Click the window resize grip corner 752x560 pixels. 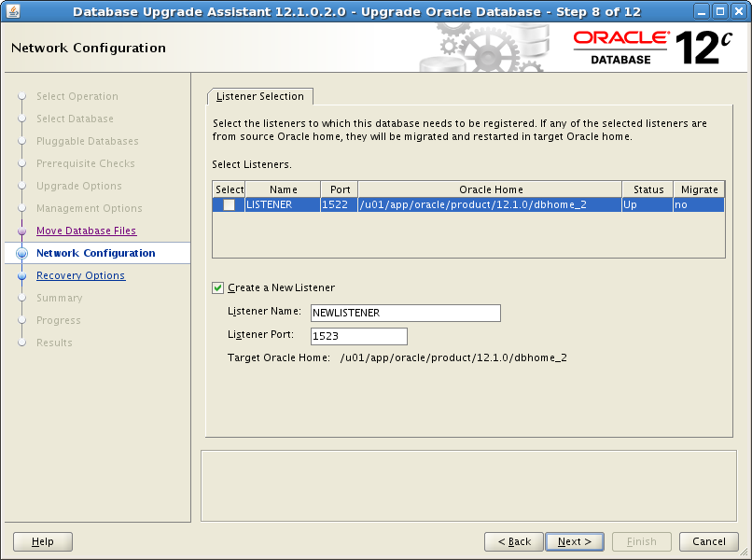coord(745,553)
